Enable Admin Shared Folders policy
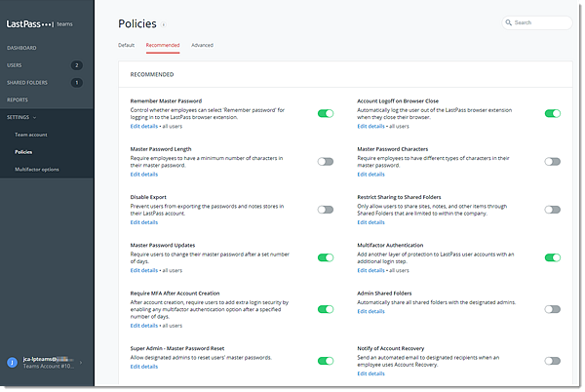 (x=553, y=309)
